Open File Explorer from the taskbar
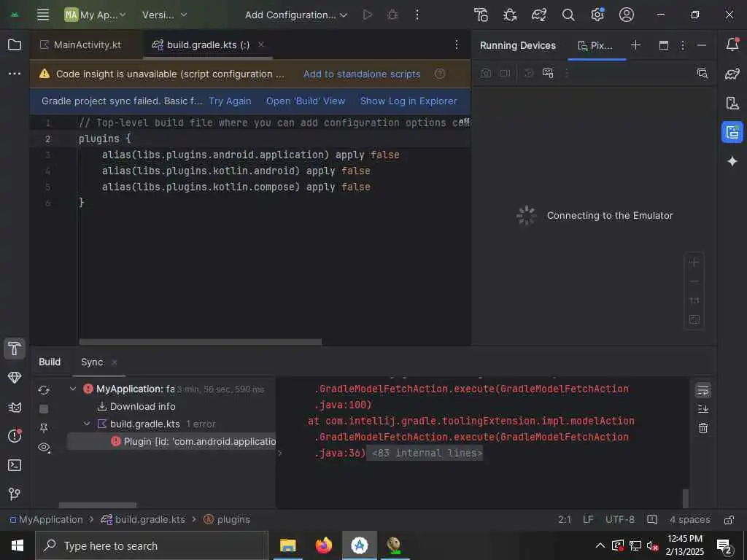 pyautogui.click(x=287, y=545)
